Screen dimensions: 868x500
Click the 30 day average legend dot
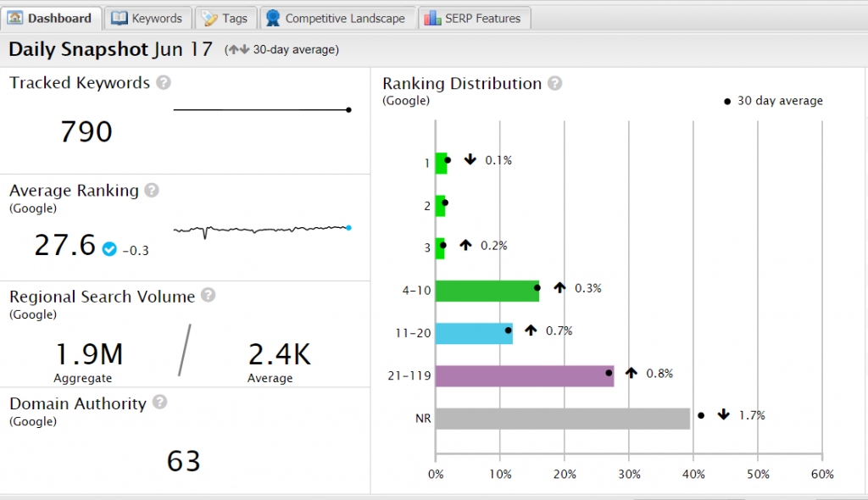tap(727, 102)
